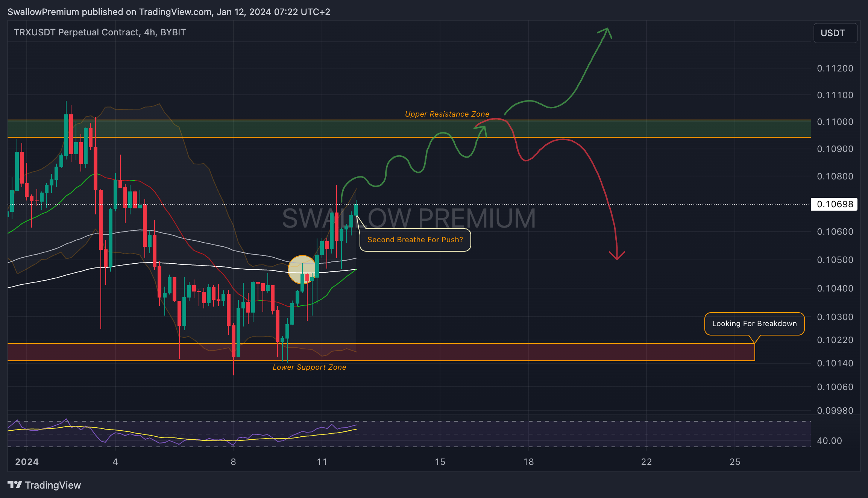
Task: Click the 2024 date axis label
Action: coord(27,462)
